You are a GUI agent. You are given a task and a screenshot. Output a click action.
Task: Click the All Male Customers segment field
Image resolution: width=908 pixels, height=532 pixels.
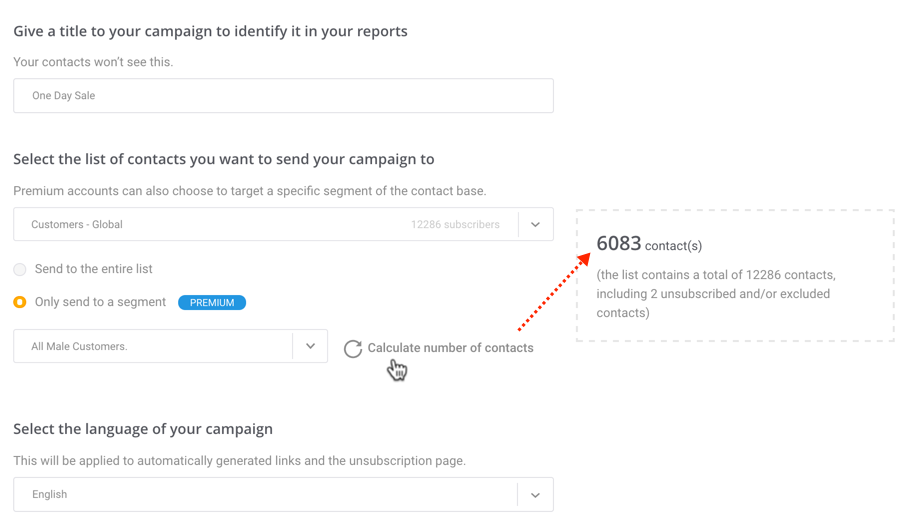coord(170,346)
